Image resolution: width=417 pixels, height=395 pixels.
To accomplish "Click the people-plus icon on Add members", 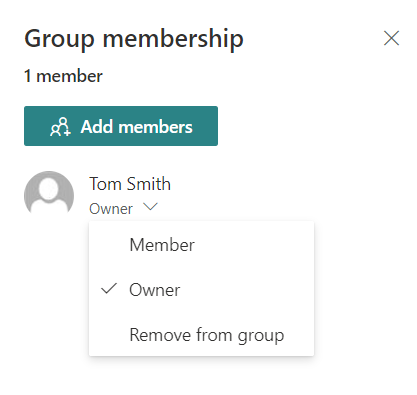I will point(60,127).
